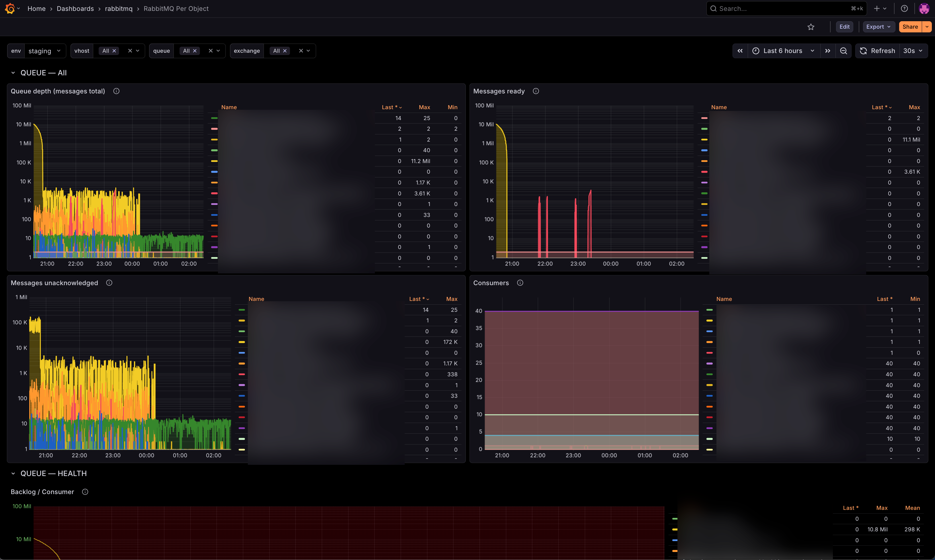Expand the vhost options chevron
The width and height of the screenshot is (935, 560).
click(x=138, y=51)
